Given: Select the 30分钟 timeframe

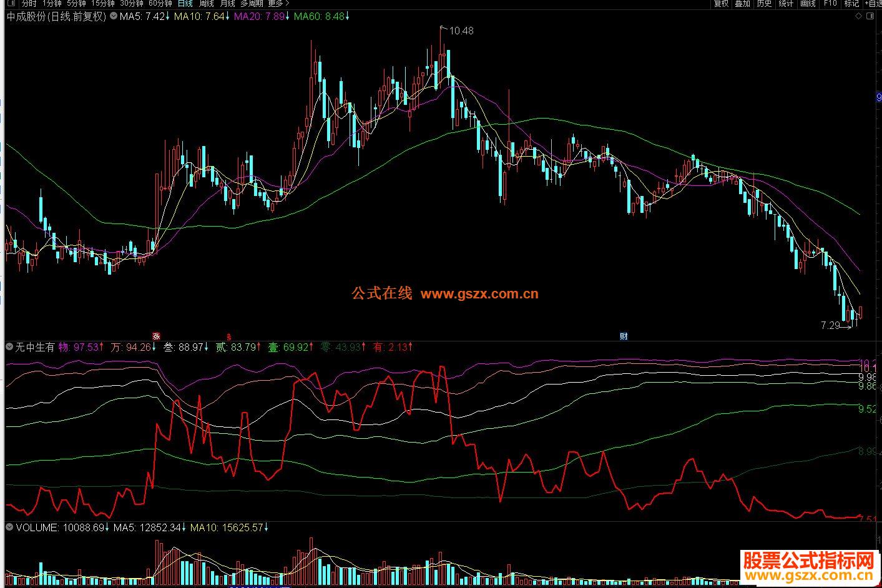Looking at the screenshot, I should pyautogui.click(x=131, y=4).
